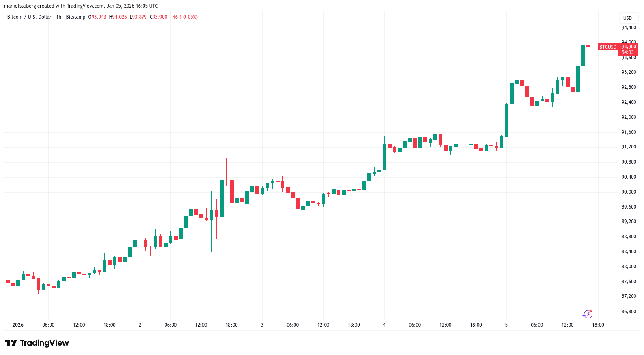Click the day 5 marker on time axis
Screen dimensions: 644x355
pos(506,325)
